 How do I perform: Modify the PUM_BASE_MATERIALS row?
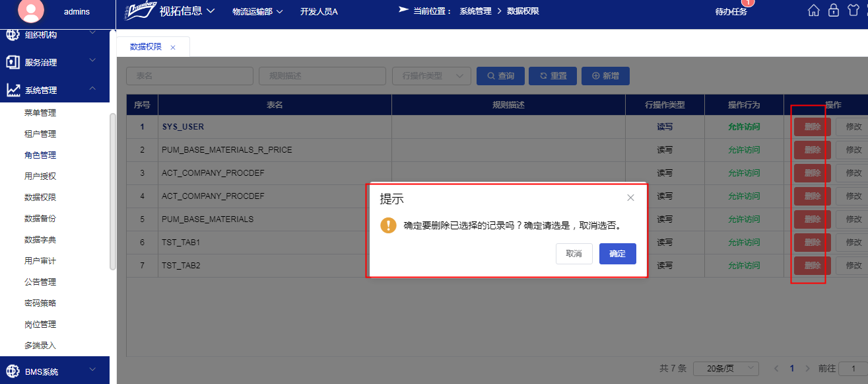click(x=852, y=219)
